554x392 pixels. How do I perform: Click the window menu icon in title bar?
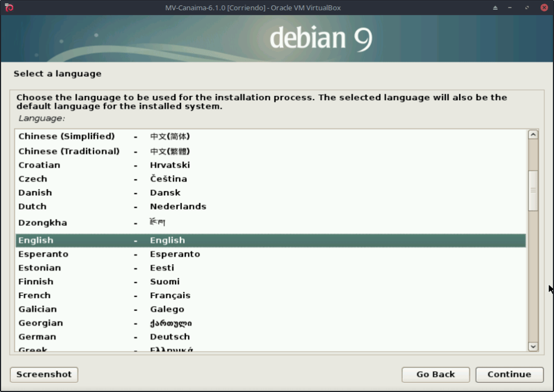(9, 8)
